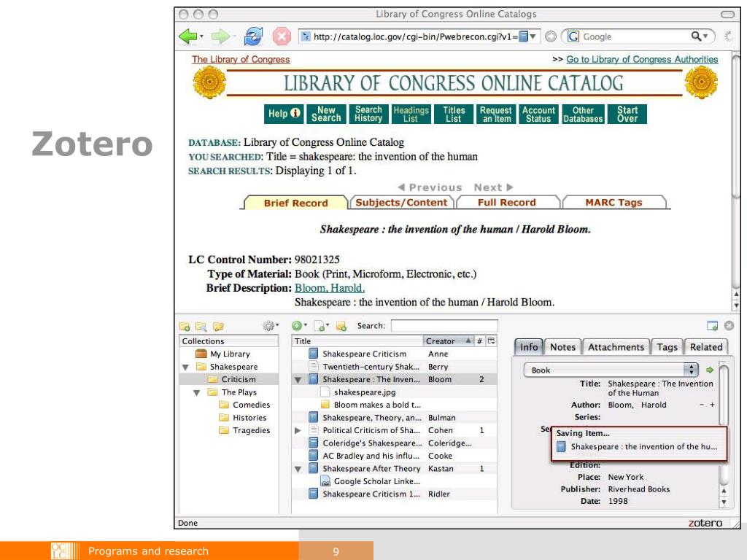The height and width of the screenshot is (560, 747).
Task: Switch to the Related tab
Action: pyautogui.click(x=706, y=347)
